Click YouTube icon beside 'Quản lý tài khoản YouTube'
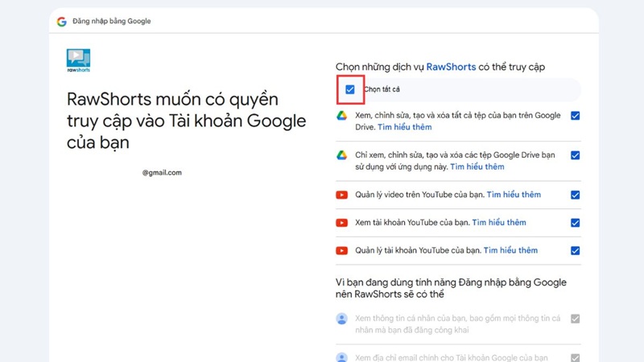The height and width of the screenshot is (362, 644). click(341, 251)
